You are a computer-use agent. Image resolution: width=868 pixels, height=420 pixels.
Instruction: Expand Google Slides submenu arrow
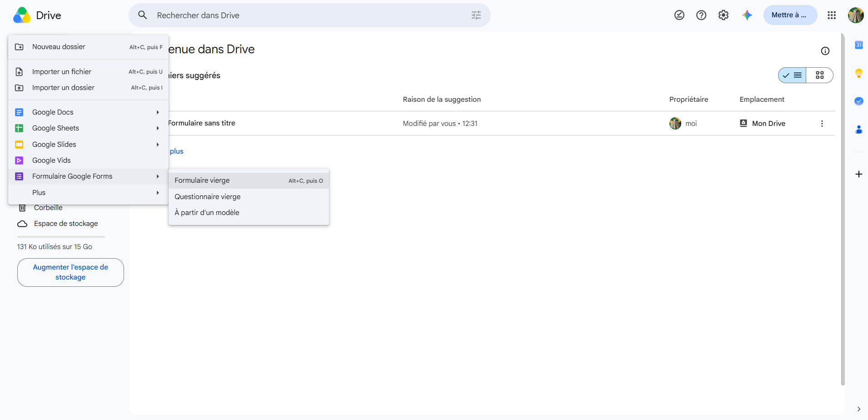[158, 145]
